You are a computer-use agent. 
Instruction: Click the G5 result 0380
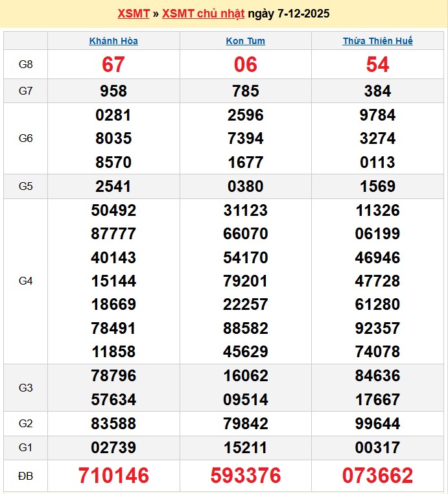[x=245, y=187]
